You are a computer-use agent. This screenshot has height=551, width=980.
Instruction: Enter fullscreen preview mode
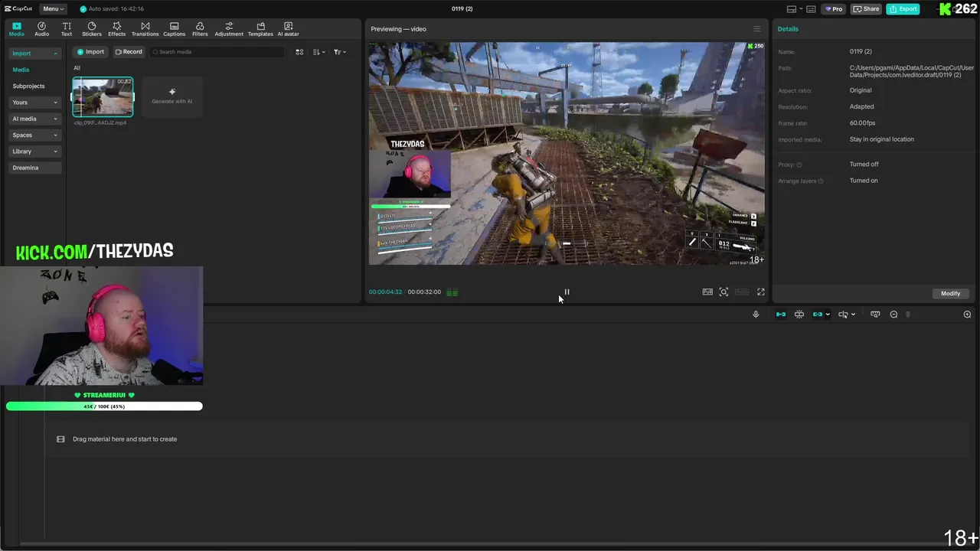[x=761, y=292]
